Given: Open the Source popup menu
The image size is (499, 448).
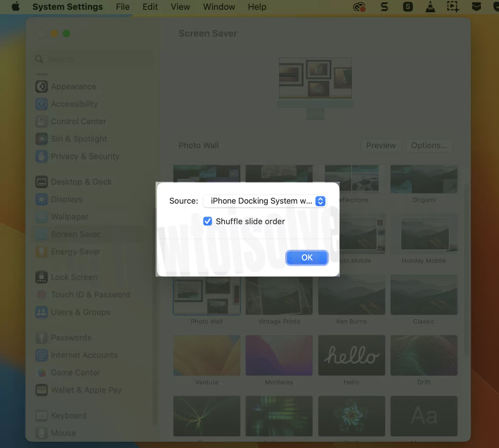Looking at the screenshot, I should (265, 201).
